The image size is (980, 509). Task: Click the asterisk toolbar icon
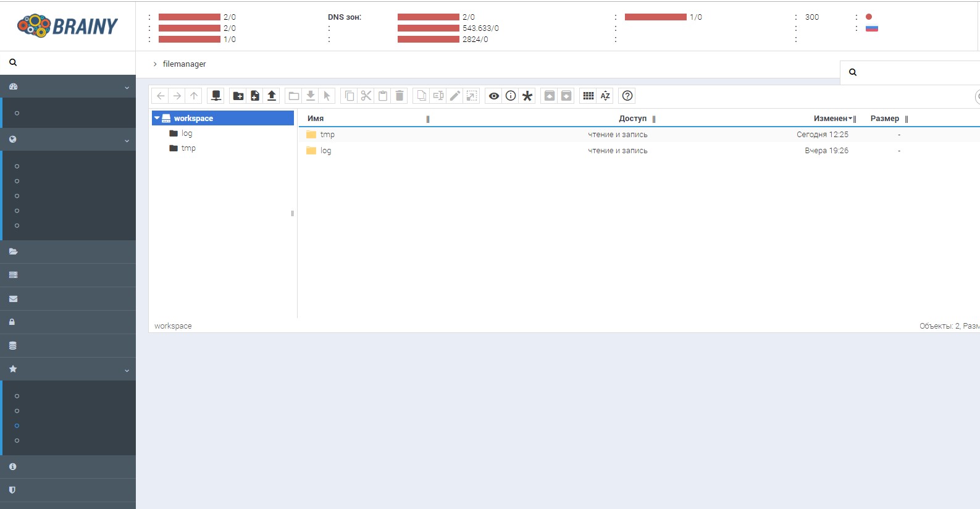(x=527, y=96)
